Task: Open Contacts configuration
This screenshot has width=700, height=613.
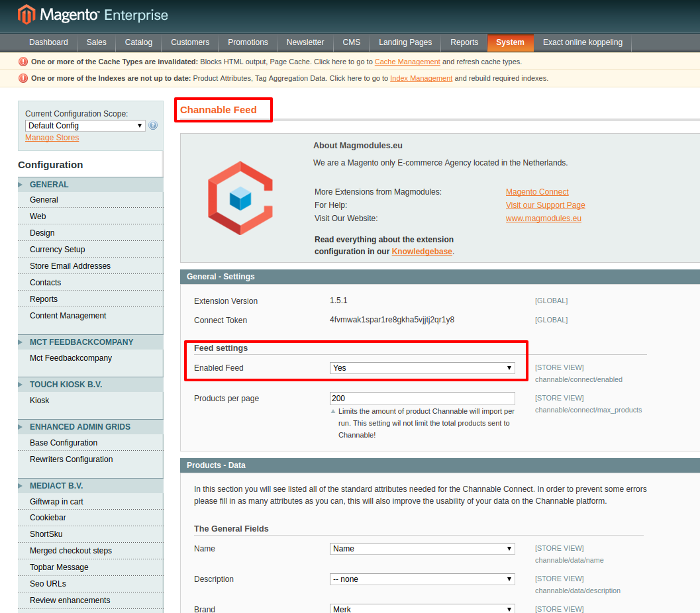Action: point(91,283)
